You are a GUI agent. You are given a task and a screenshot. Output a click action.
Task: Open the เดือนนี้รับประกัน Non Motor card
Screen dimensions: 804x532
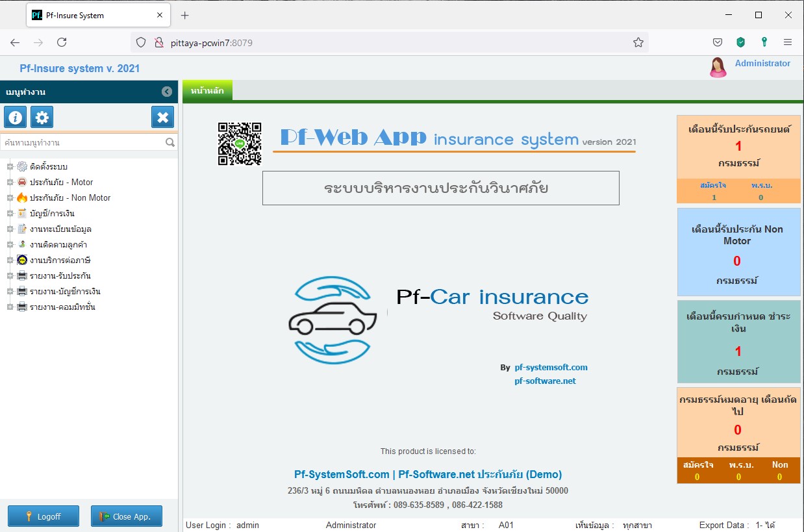pyautogui.click(x=738, y=252)
